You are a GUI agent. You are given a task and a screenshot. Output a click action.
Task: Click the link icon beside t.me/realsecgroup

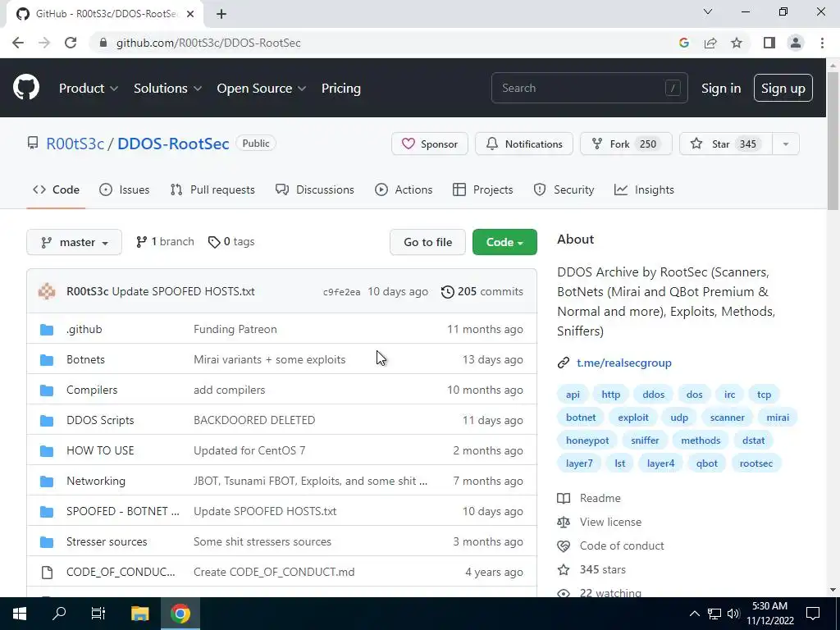point(563,363)
